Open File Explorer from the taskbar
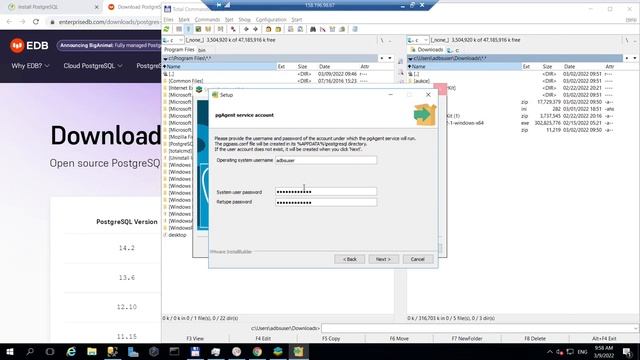 click(x=92, y=351)
